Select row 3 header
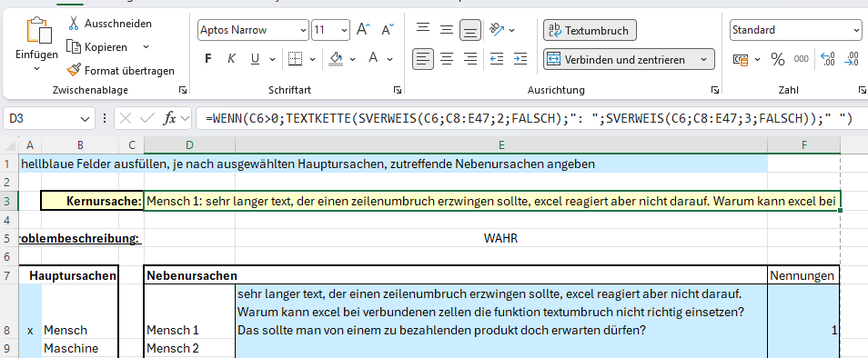Image resolution: width=868 pixels, height=358 pixels. 9,201
